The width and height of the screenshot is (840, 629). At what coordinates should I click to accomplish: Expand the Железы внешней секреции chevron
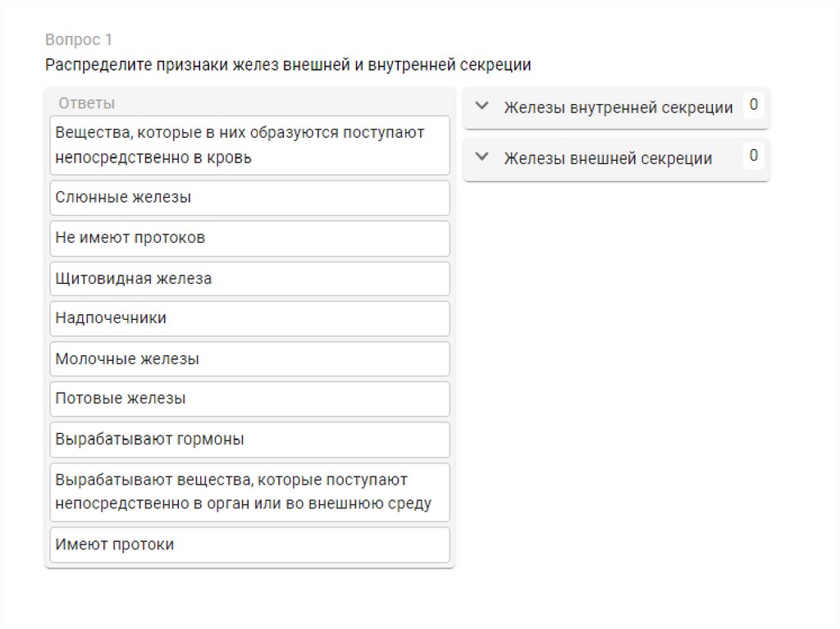tap(482, 157)
